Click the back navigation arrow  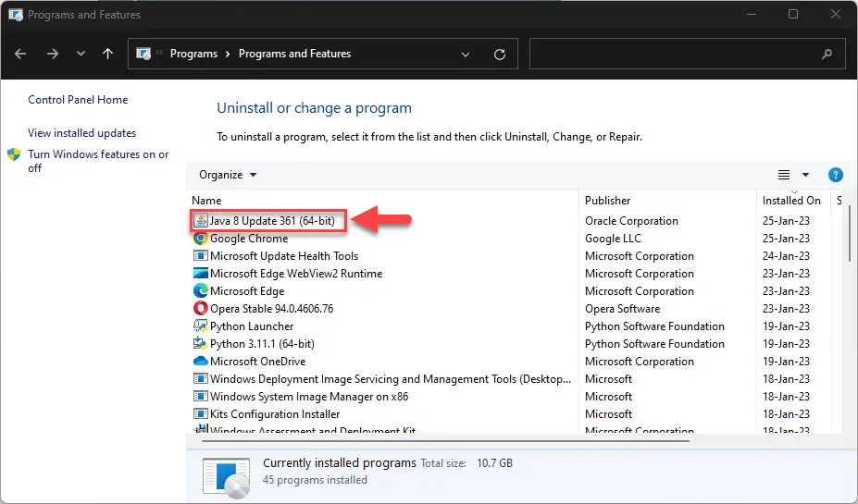[x=20, y=54]
